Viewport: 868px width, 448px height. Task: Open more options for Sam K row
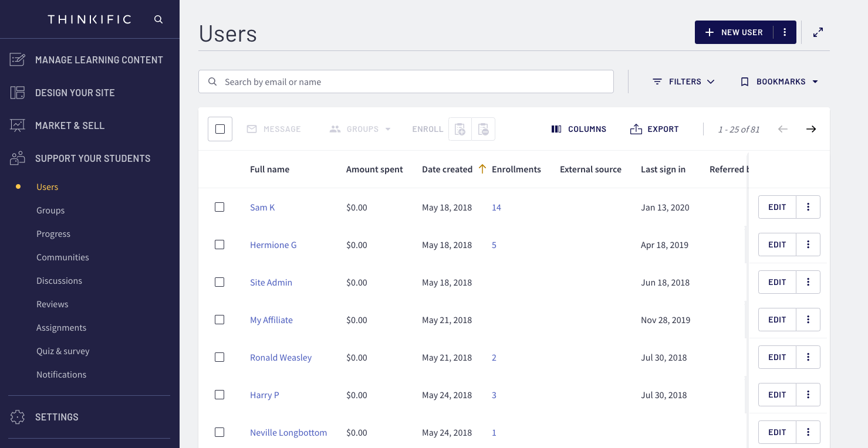(808, 207)
